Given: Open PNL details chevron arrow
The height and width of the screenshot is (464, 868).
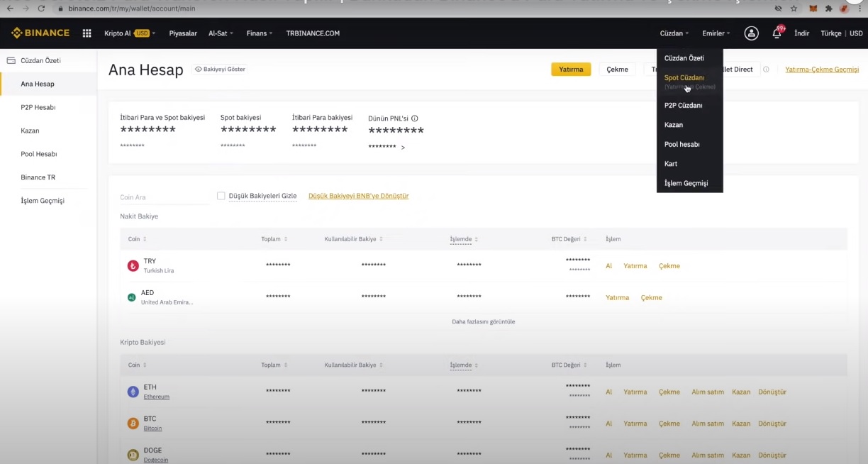Looking at the screenshot, I should pos(403,148).
